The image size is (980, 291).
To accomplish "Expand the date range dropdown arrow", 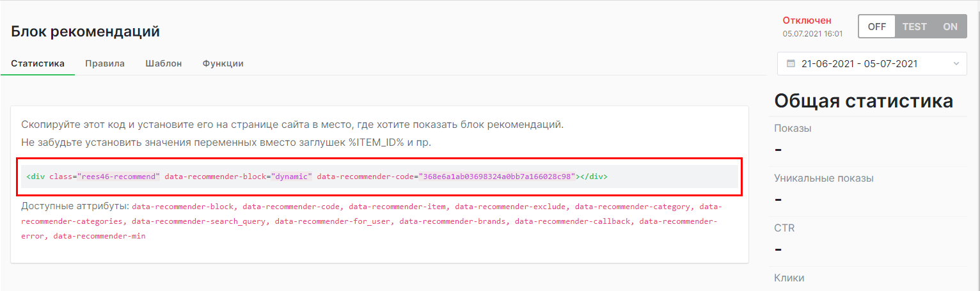I will [x=956, y=64].
